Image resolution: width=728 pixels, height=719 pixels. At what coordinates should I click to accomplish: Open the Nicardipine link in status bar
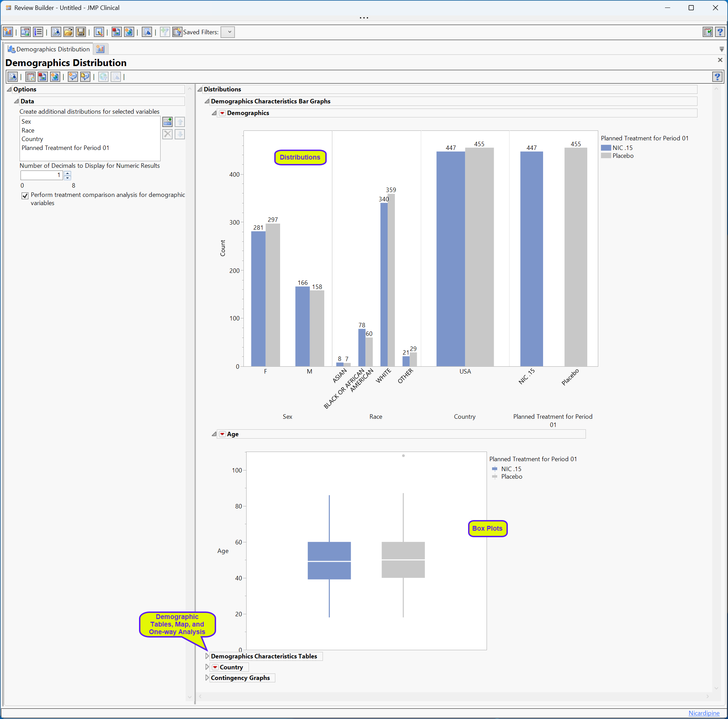pyautogui.click(x=703, y=713)
